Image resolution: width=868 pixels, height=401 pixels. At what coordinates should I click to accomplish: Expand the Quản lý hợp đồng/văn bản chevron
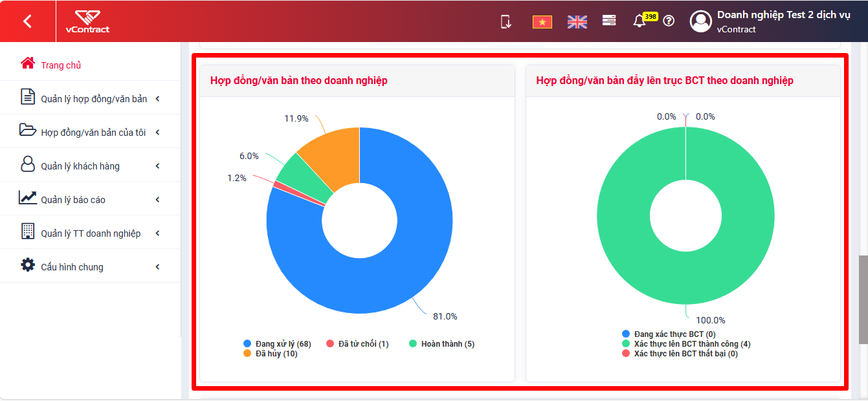pos(157,99)
